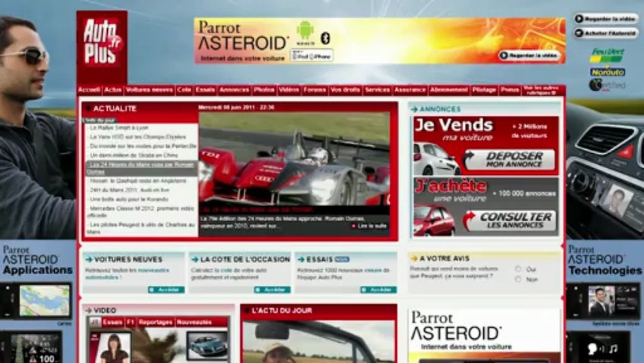
Task: Click the Consulter les annonces button
Action: click(510, 221)
